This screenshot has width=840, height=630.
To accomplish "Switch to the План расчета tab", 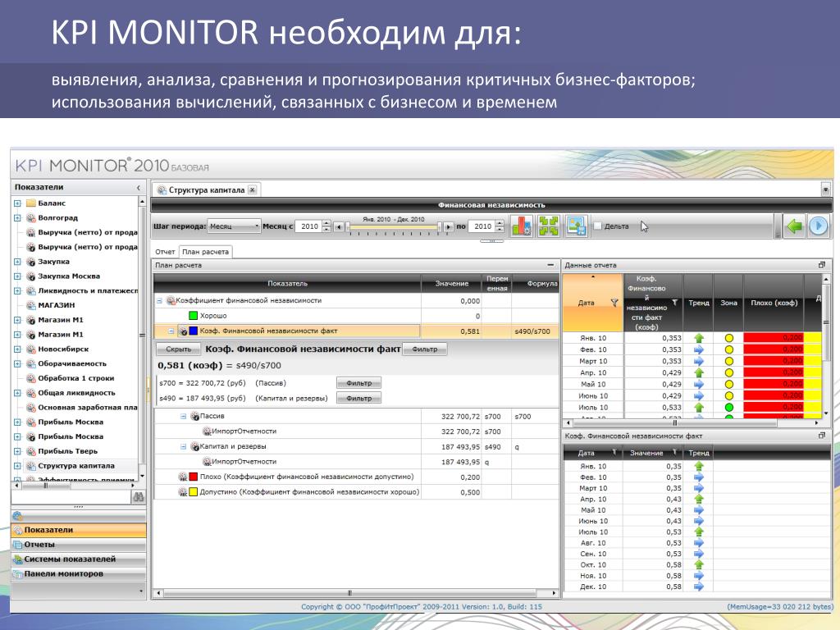I will point(205,252).
